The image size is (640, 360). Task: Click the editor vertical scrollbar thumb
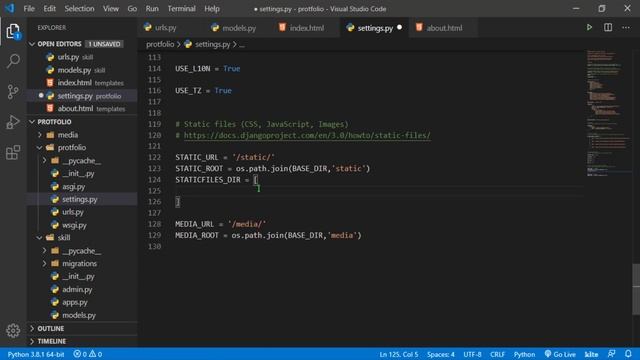[x=636, y=289]
